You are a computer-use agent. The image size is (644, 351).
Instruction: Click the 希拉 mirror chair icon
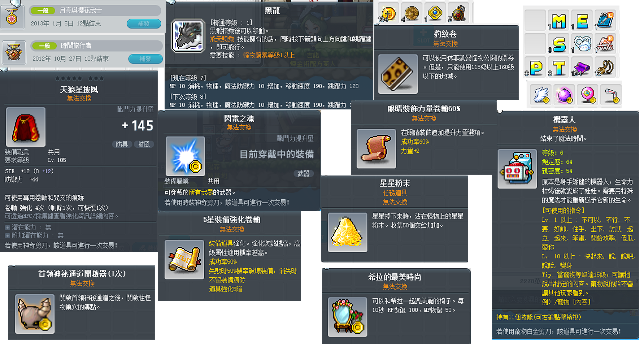(x=347, y=317)
